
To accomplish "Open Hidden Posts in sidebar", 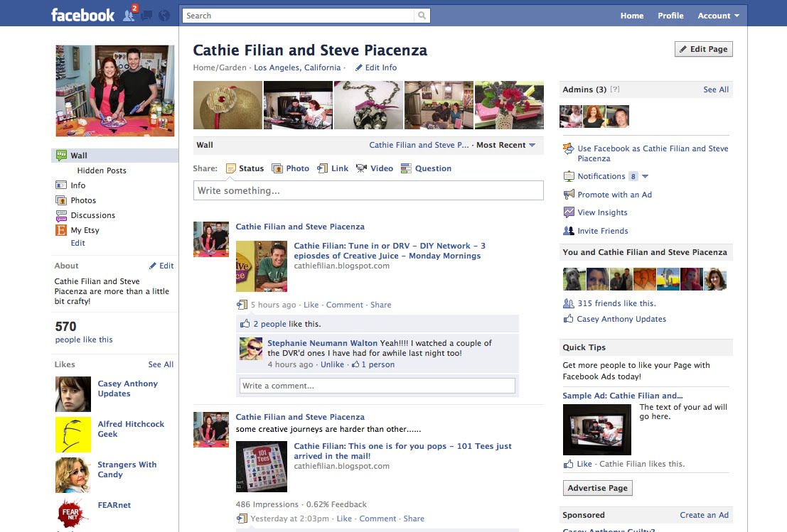I will click(x=102, y=170).
